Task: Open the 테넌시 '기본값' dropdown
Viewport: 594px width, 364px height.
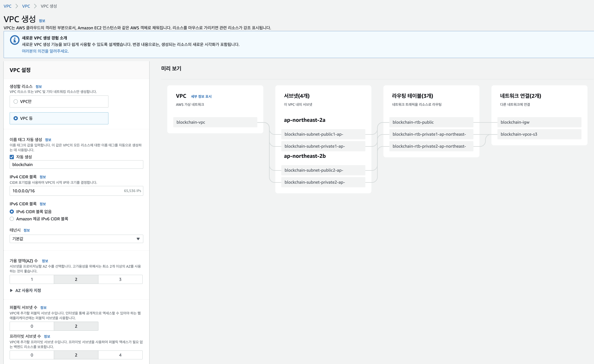Action: (x=76, y=239)
